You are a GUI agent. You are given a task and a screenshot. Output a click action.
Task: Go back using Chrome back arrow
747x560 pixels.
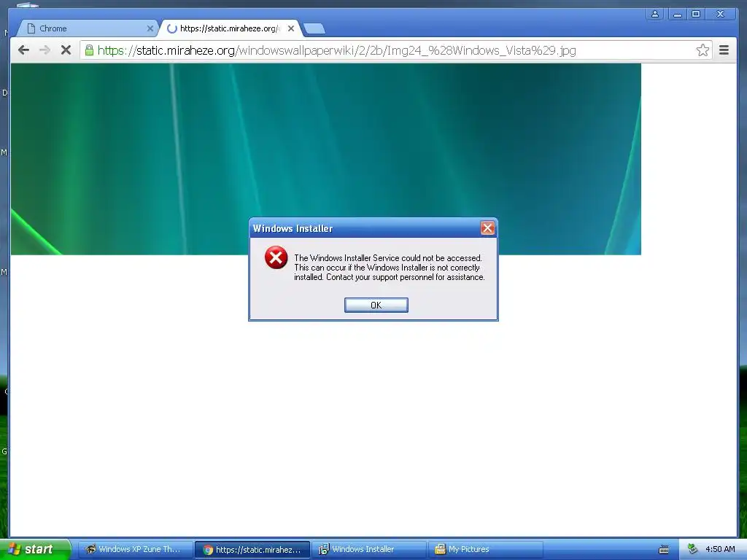click(23, 50)
